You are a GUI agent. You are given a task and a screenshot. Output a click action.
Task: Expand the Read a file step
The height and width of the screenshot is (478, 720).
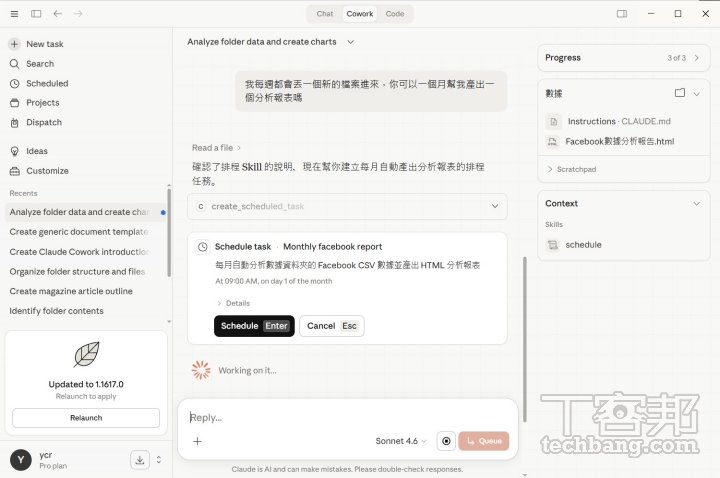216,148
